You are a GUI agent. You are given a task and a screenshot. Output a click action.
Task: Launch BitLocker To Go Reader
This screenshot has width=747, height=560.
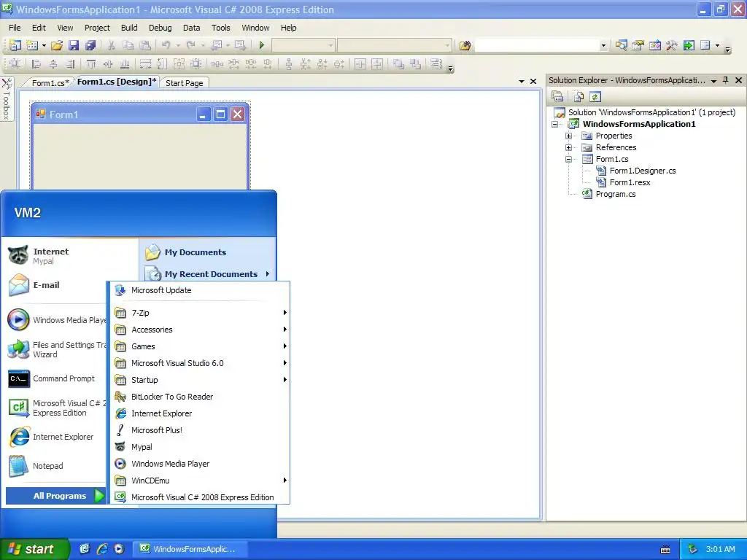[200, 397]
